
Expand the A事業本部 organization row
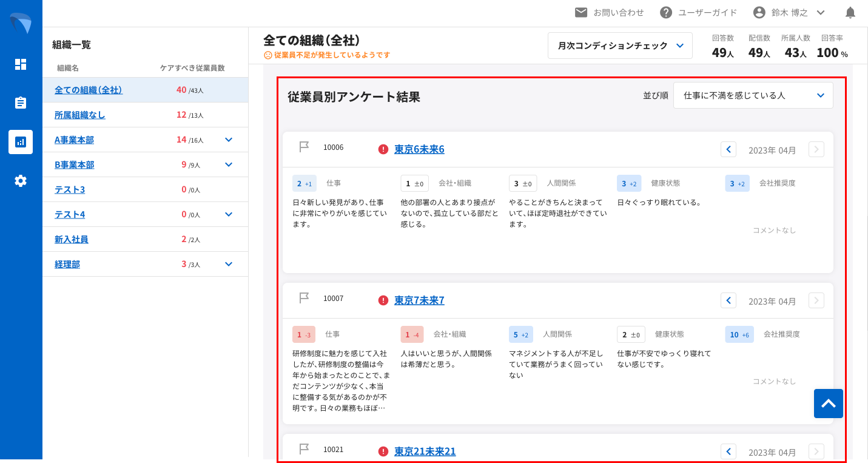point(229,140)
